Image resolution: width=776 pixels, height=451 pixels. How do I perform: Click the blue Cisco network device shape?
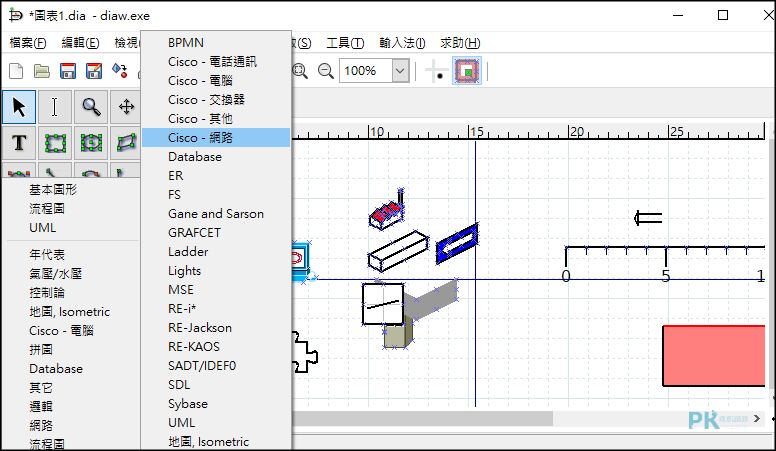[x=457, y=243]
